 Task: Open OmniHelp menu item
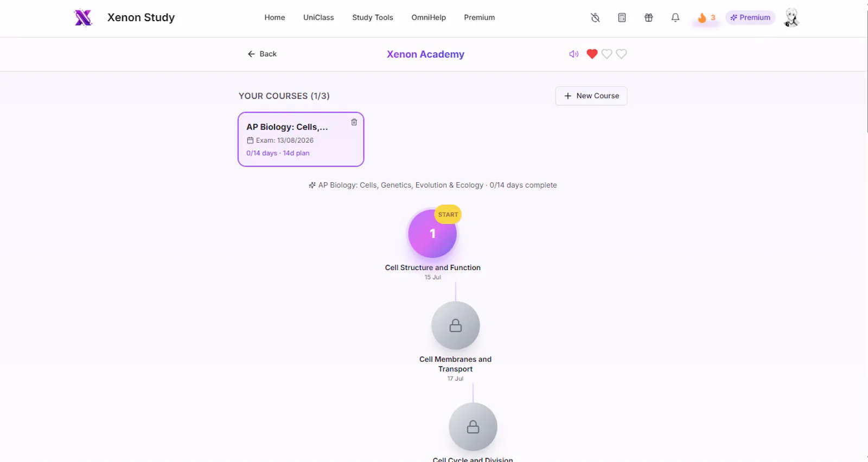[429, 17]
